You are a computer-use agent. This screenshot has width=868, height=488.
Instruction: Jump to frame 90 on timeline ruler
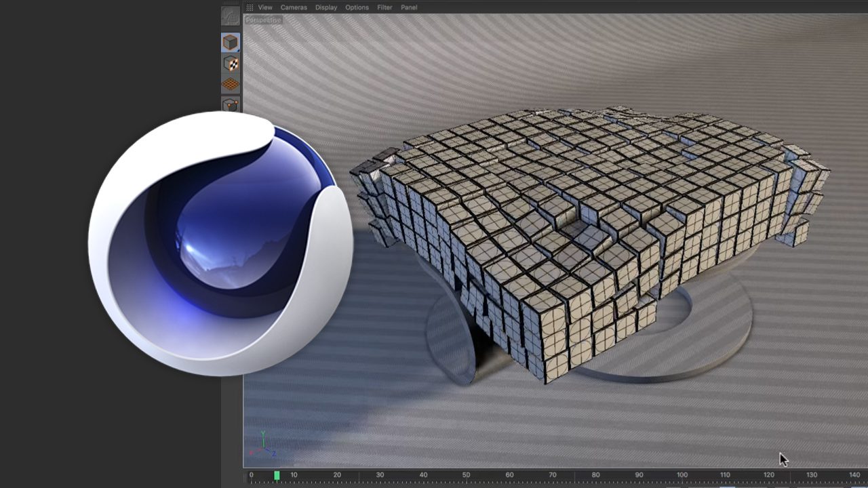coord(639,475)
